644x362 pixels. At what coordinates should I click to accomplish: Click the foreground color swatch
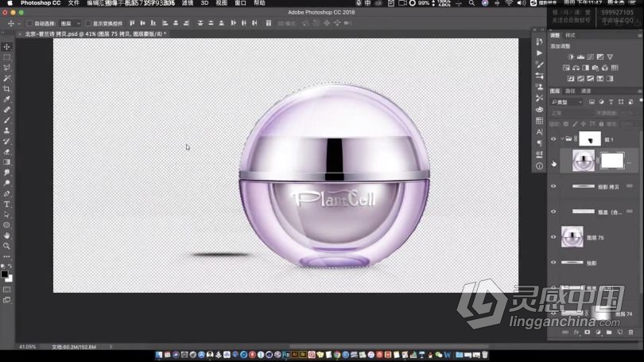[5, 274]
